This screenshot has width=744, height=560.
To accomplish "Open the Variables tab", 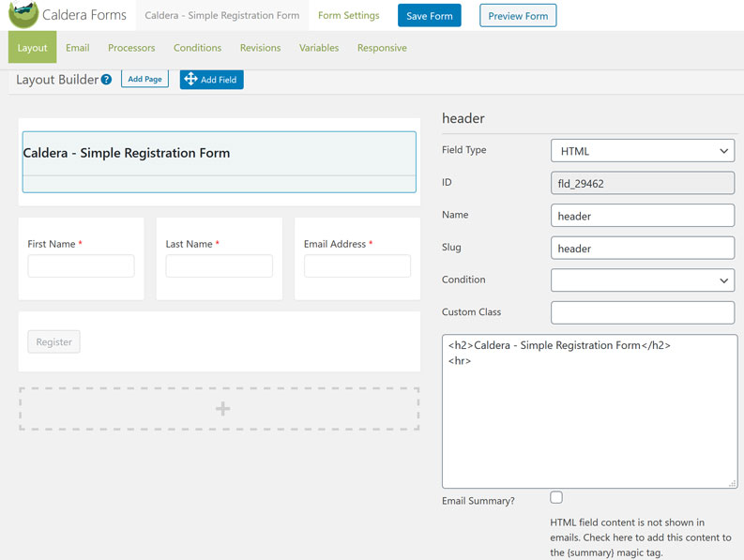I will point(319,48).
